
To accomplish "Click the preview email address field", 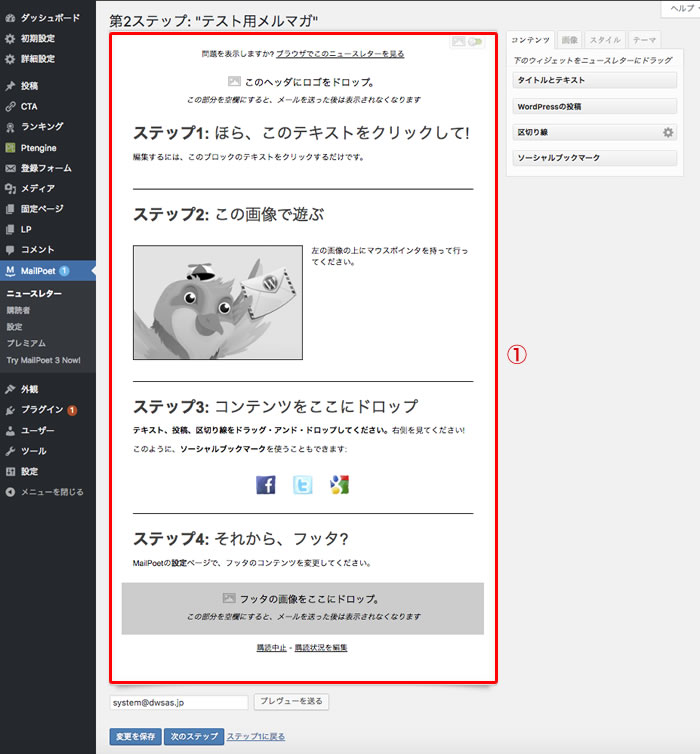I will 178,703.
